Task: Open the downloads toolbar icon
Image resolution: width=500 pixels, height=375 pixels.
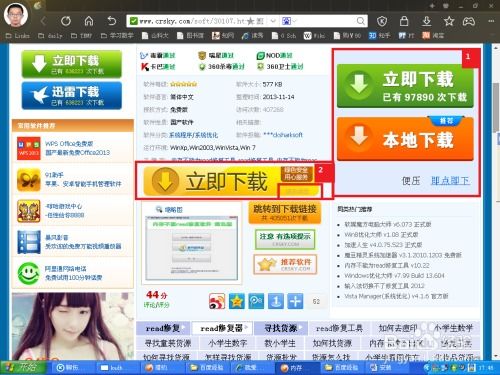Action: [x=426, y=21]
